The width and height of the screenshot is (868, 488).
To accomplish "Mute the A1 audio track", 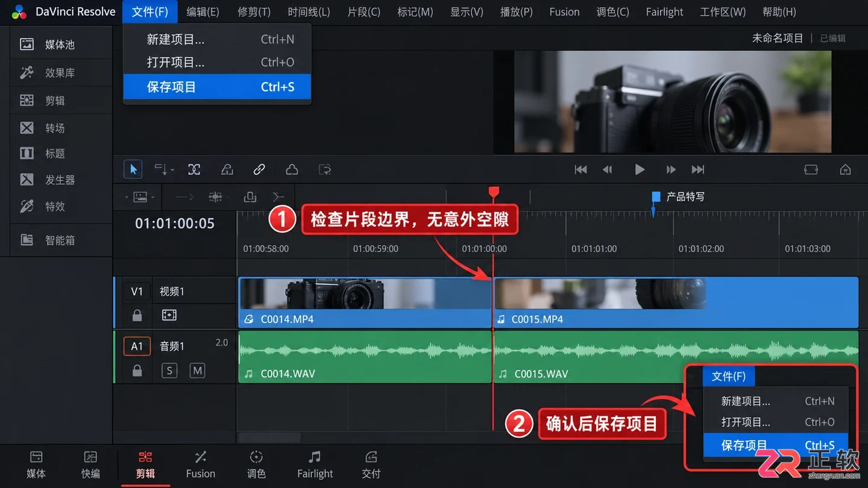I will pyautogui.click(x=197, y=371).
